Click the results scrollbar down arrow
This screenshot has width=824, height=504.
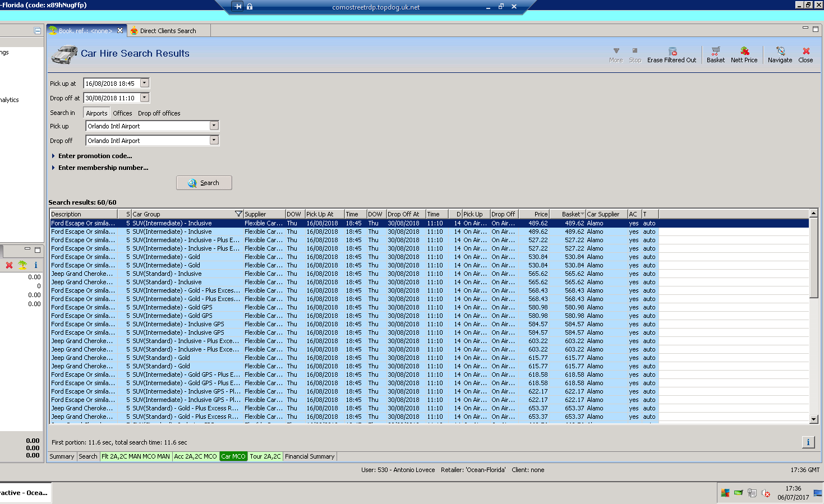(813, 419)
